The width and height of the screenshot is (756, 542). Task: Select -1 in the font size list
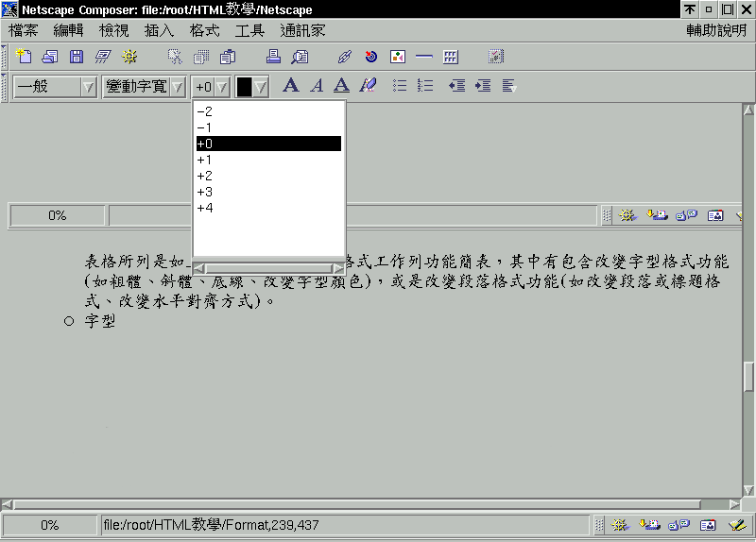point(268,127)
